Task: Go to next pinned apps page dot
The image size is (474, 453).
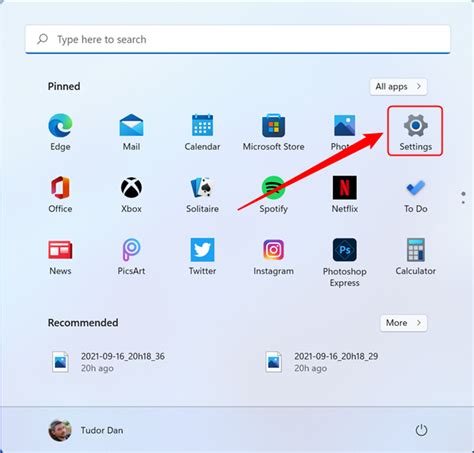Action: 463,202
